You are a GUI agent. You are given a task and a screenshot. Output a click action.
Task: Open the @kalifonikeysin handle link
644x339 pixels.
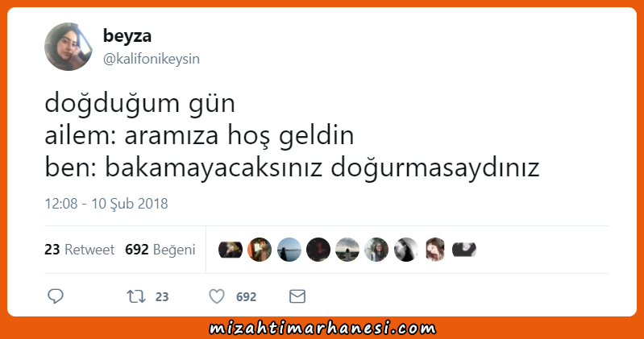coord(152,59)
